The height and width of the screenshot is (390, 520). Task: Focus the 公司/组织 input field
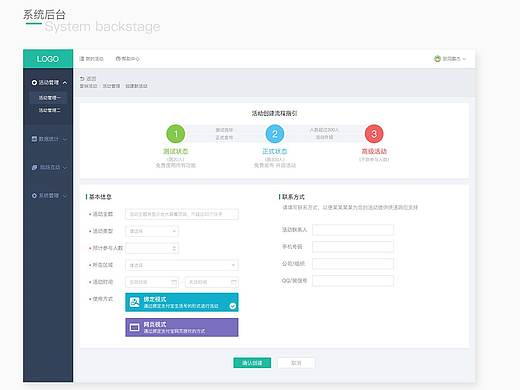pyautogui.click(x=353, y=264)
